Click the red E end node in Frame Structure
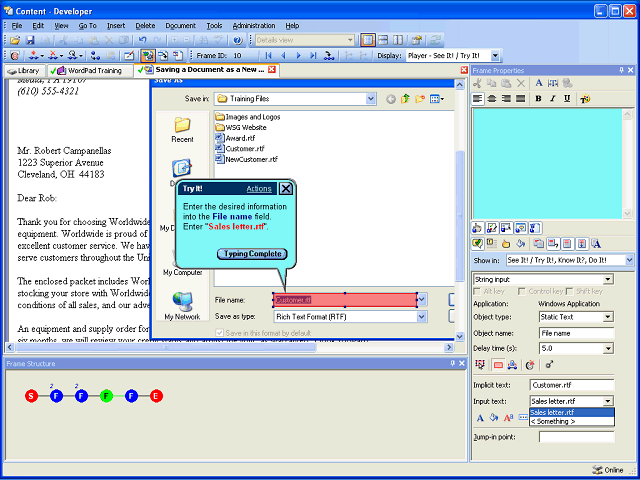Image resolution: width=640 pixels, height=480 pixels. point(156,396)
